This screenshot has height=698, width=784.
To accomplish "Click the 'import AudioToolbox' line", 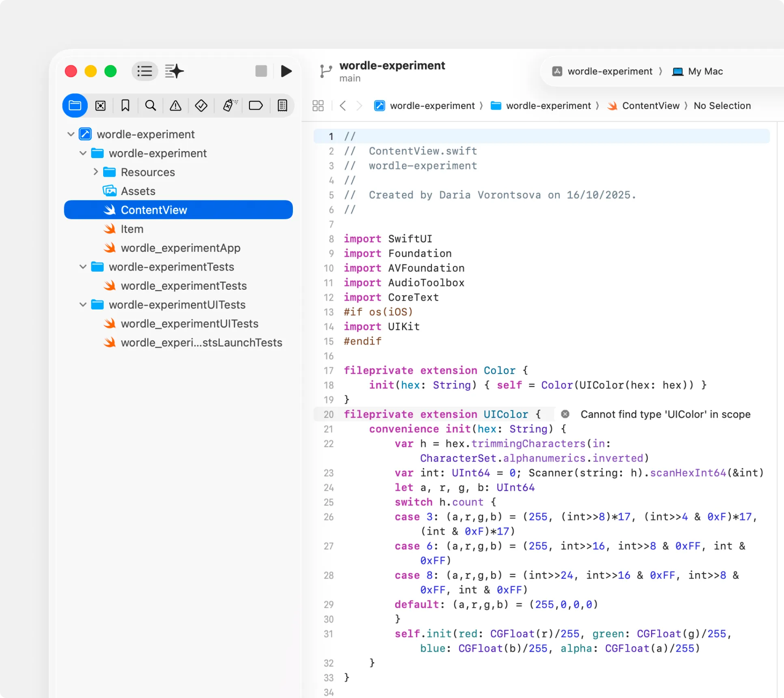I will (x=404, y=282).
